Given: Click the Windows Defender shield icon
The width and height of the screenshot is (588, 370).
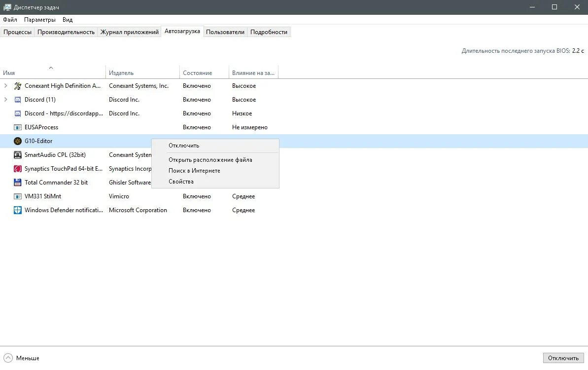Looking at the screenshot, I should click(x=18, y=210).
